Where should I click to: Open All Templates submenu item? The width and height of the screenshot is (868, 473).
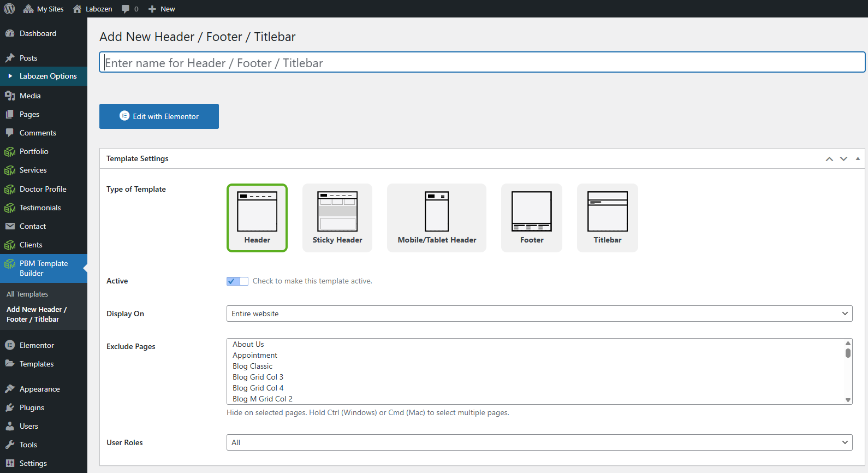click(27, 294)
